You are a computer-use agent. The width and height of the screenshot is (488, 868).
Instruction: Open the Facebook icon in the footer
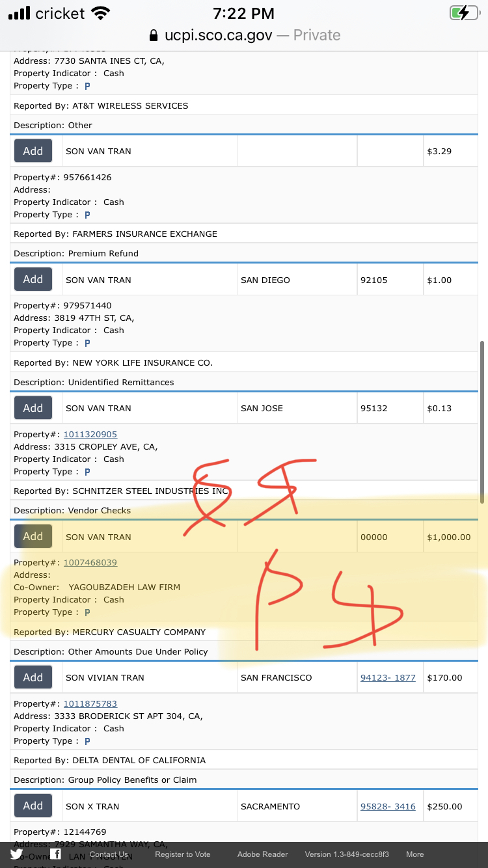click(56, 854)
